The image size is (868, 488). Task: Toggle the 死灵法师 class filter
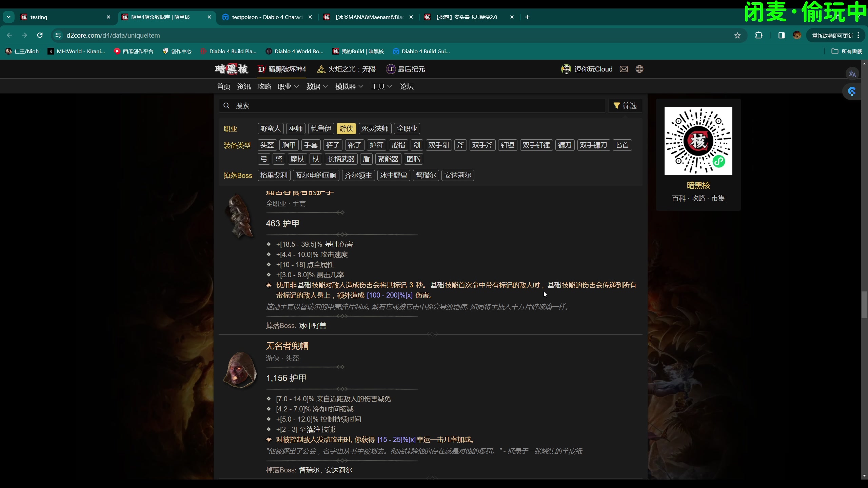pos(375,128)
